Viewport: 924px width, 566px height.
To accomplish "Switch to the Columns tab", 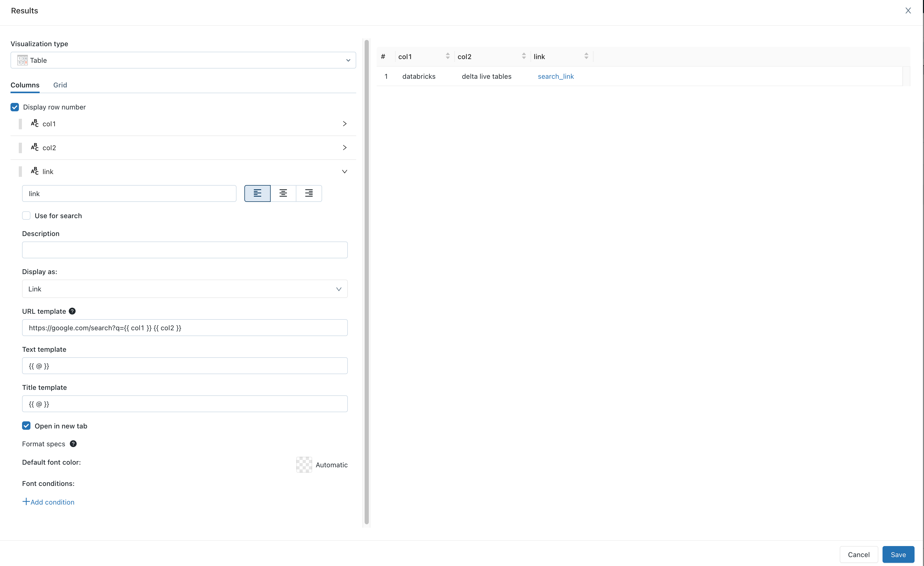I will click(x=25, y=85).
